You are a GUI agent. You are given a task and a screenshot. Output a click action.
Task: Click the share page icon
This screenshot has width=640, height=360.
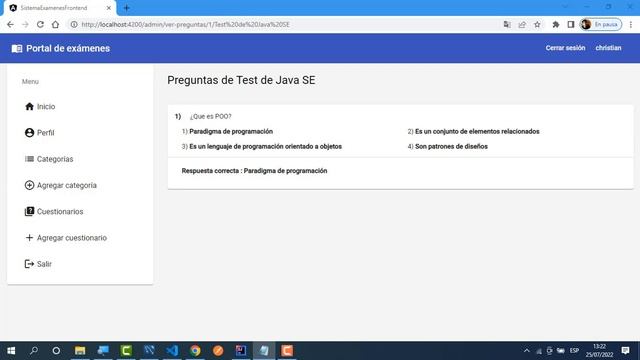[x=522, y=24]
